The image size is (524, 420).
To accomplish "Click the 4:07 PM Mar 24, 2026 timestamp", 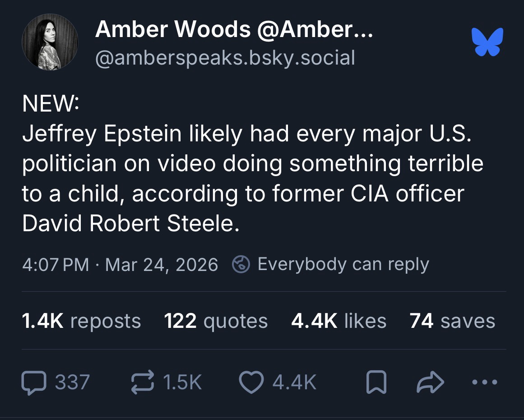I will point(120,264).
